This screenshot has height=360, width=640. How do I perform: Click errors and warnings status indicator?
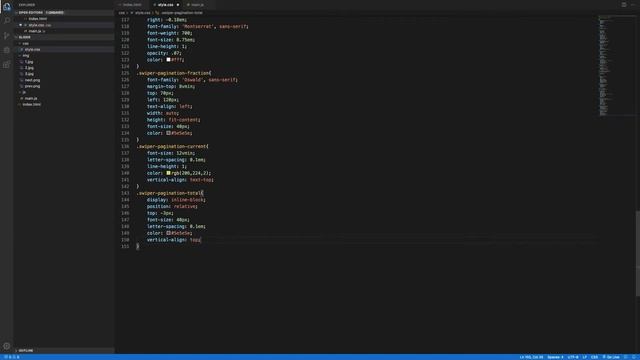[12, 357]
